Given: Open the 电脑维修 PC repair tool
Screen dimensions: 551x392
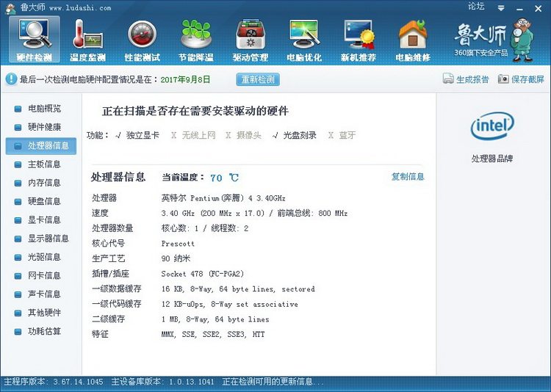Looking at the screenshot, I should tap(413, 40).
